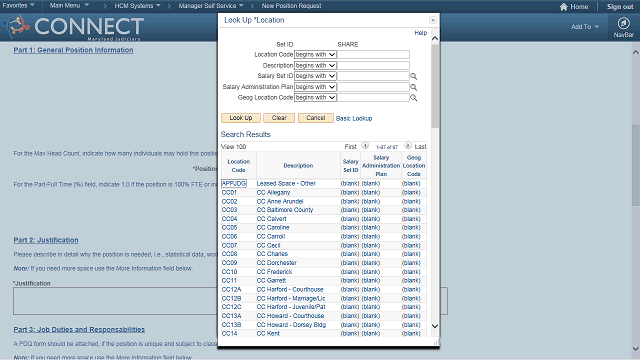This screenshot has height=360, width=640.
Task: Expand the Favorites menu
Action: [18, 6]
